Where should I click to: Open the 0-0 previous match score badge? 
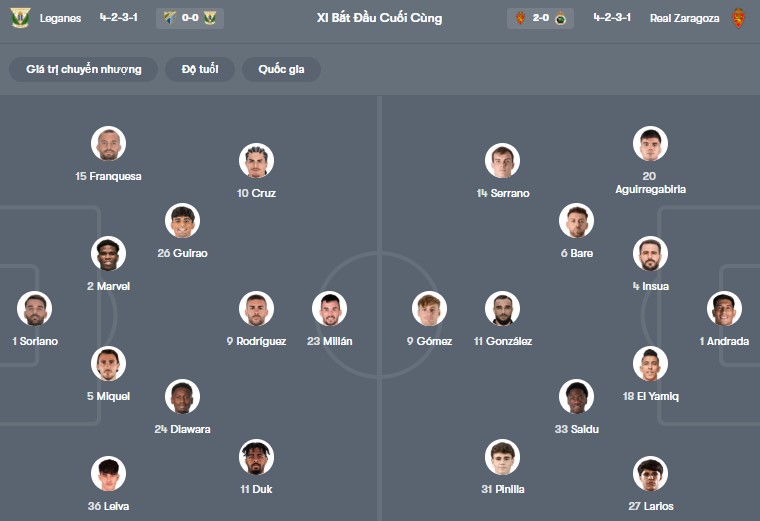point(190,18)
